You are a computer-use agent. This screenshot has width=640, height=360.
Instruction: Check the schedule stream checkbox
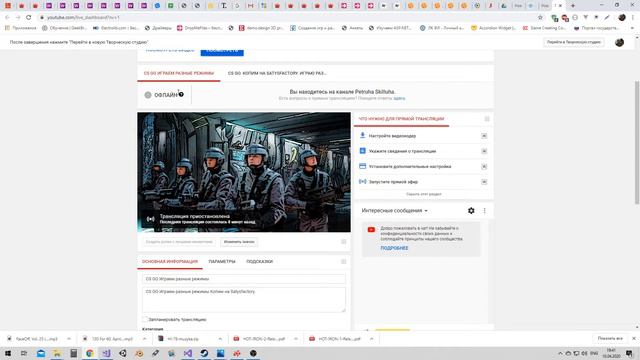[144, 319]
